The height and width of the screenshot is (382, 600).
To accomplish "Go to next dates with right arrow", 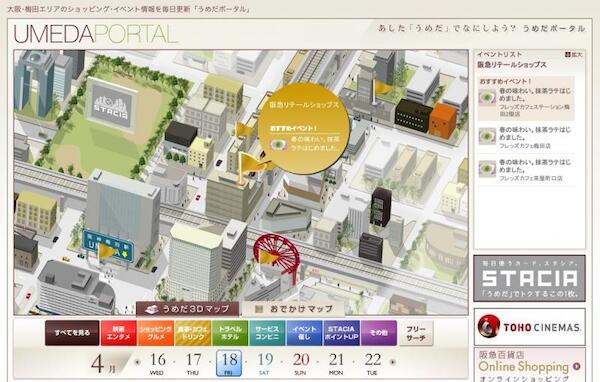I will click(392, 362).
